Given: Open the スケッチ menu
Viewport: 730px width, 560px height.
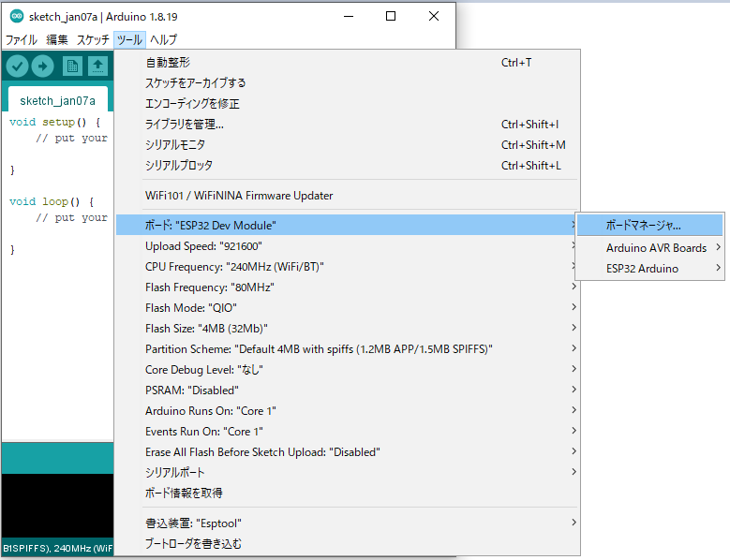Looking at the screenshot, I should pos(93,39).
